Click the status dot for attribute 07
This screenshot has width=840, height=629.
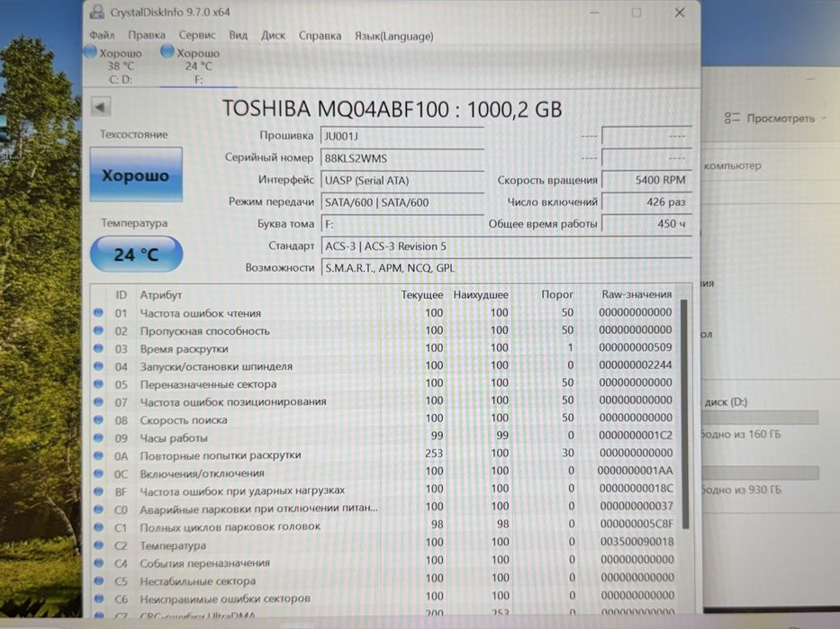pyautogui.click(x=98, y=401)
